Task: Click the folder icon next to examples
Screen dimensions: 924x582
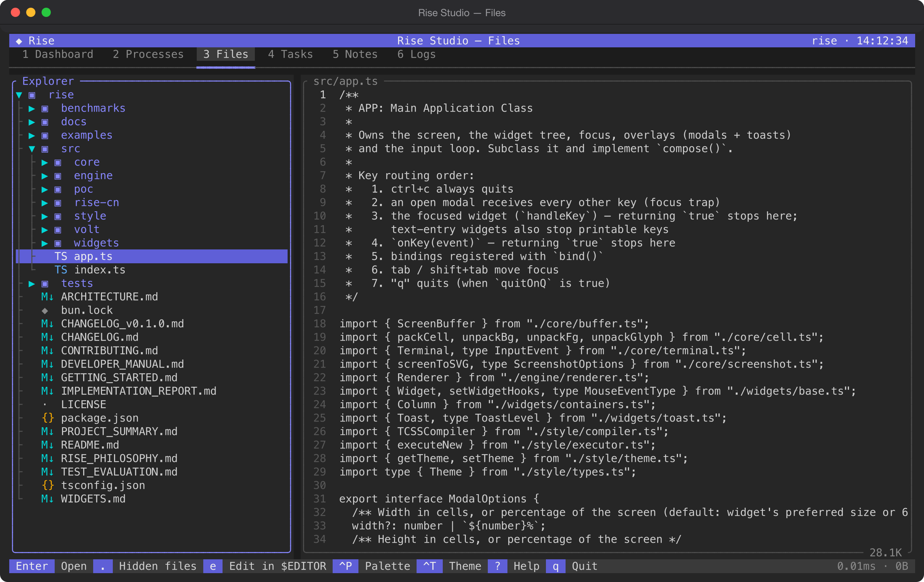Action: pos(45,135)
